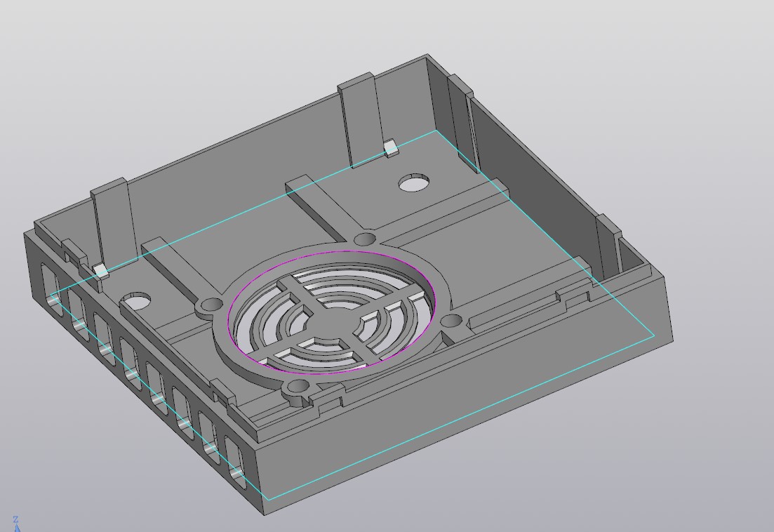
Task: Select the tall clip post at the middle of the back wall
Action: coord(362,119)
